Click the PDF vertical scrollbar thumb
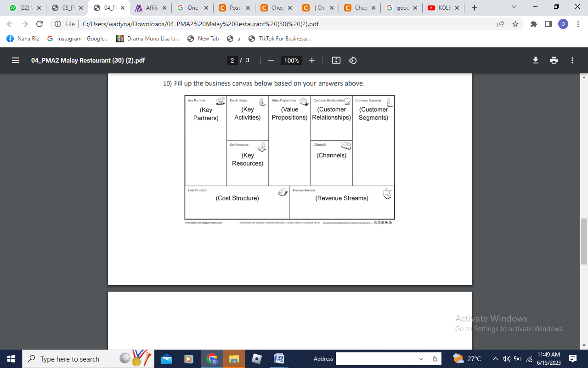Viewport: 588px width, 368px height. tap(584, 241)
